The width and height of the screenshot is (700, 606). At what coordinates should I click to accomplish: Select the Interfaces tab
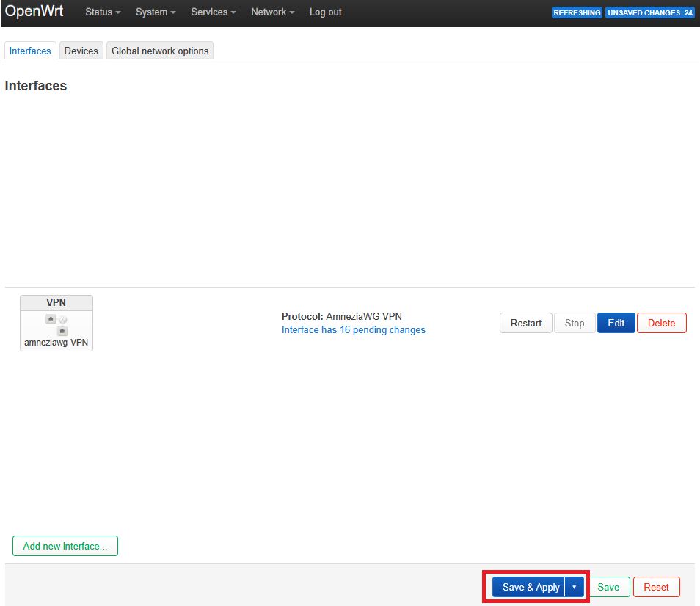[30, 51]
